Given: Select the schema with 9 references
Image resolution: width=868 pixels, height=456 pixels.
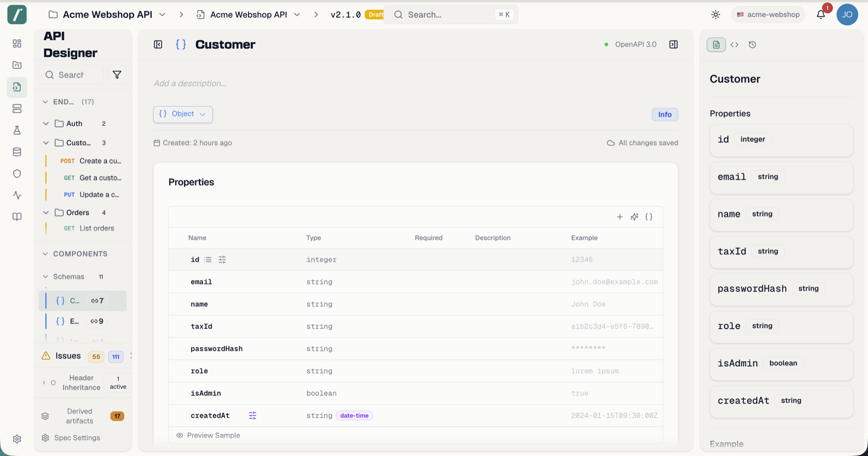Looking at the screenshot, I should (x=82, y=321).
